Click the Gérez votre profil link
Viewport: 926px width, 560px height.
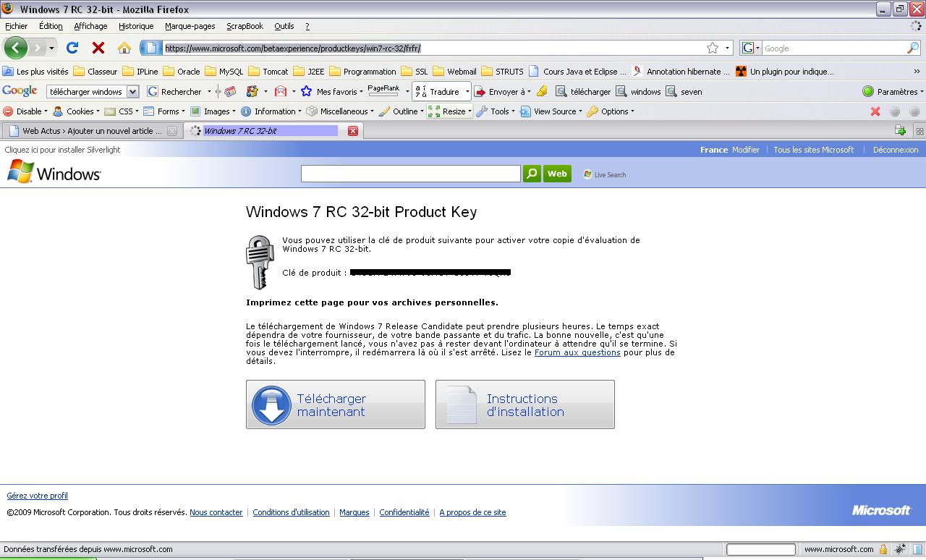coord(37,496)
